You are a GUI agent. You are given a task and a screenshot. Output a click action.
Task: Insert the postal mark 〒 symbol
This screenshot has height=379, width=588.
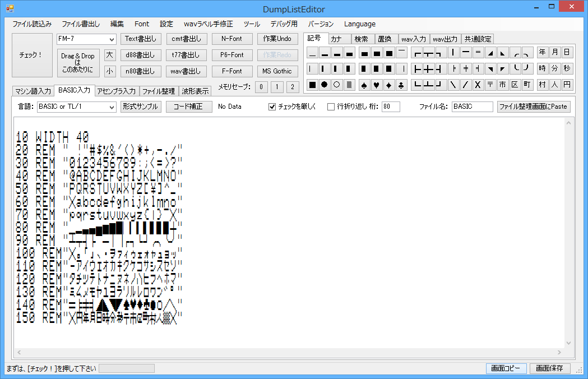point(490,85)
